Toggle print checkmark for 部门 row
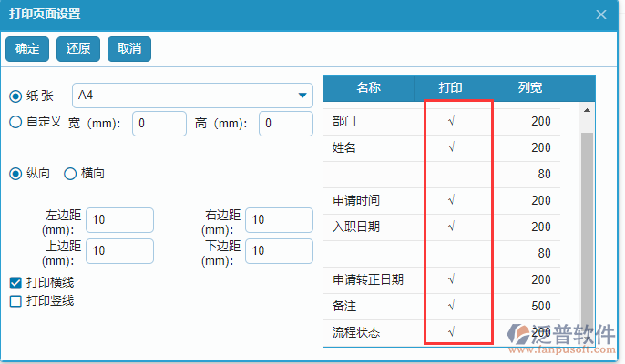The width and height of the screenshot is (625, 364). 451,121
